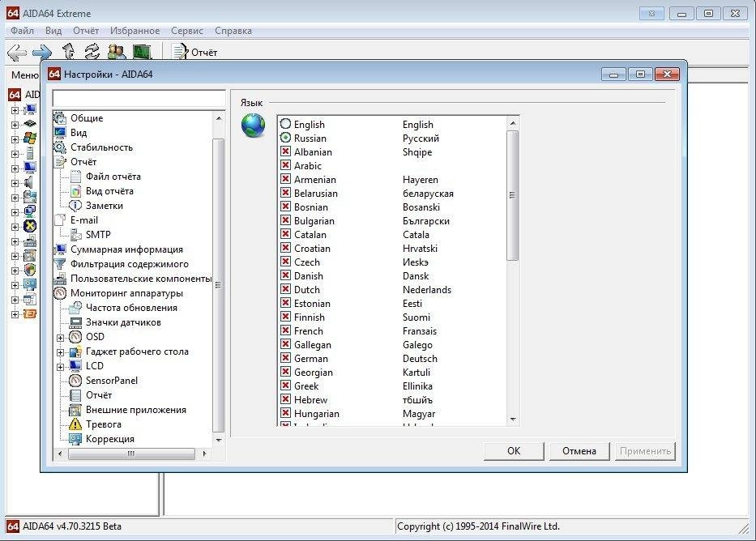The image size is (756, 541).
Task: Click the green monitor graph toolbar icon
Action: click(143, 52)
